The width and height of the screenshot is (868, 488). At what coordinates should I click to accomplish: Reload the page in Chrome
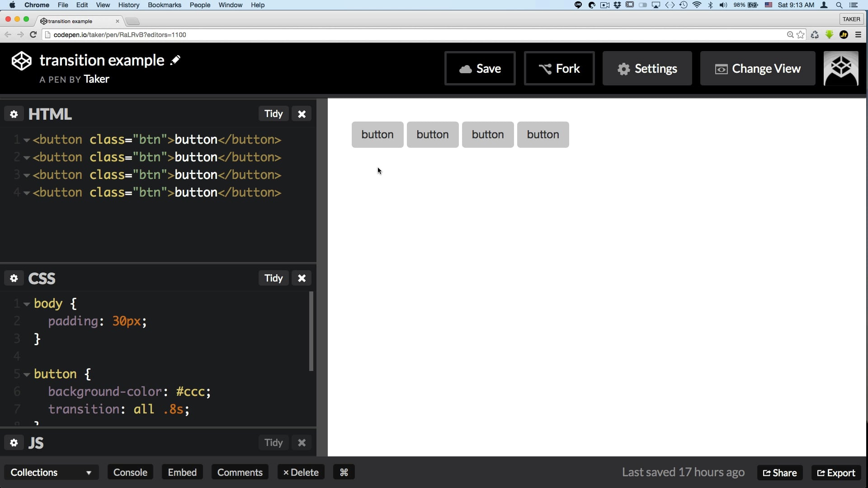coord(33,35)
